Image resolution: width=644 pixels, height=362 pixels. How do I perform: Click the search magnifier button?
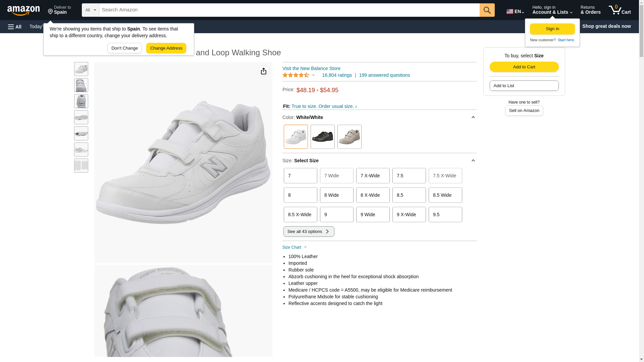tap(487, 10)
